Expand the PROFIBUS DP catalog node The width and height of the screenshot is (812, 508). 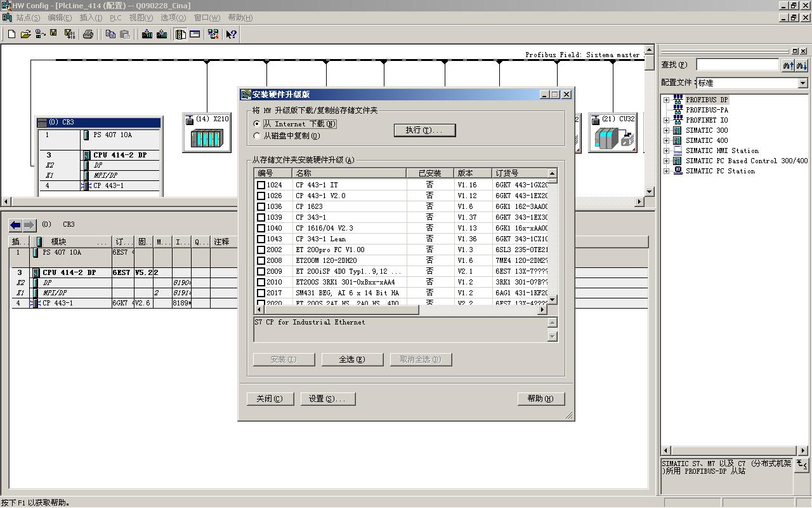[666, 100]
